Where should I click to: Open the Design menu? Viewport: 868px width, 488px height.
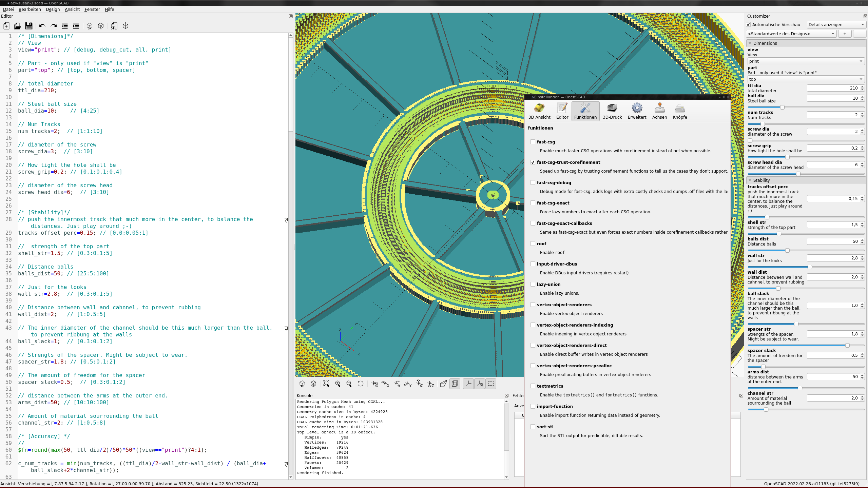[x=53, y=9]
